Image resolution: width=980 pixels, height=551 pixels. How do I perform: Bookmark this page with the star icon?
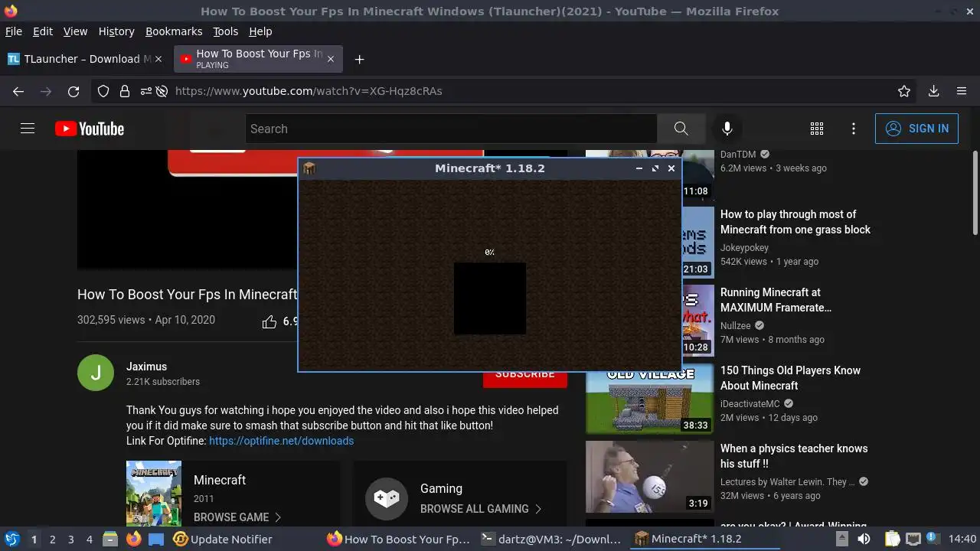[904, 91]
